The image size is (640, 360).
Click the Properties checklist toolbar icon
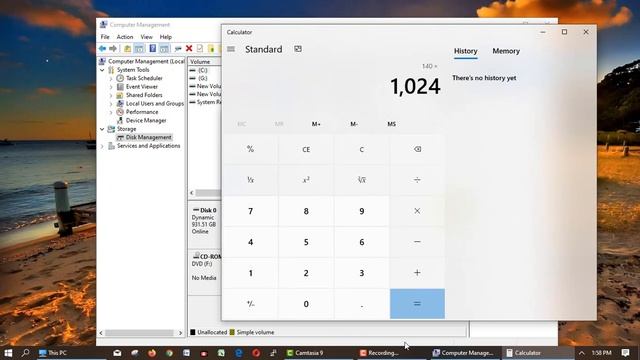click(x=200, y=49)
